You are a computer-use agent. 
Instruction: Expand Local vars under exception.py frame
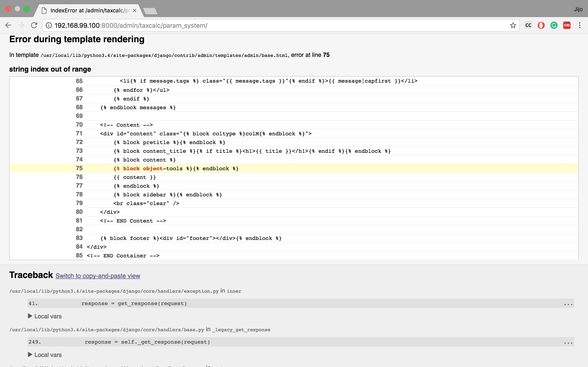45,316
